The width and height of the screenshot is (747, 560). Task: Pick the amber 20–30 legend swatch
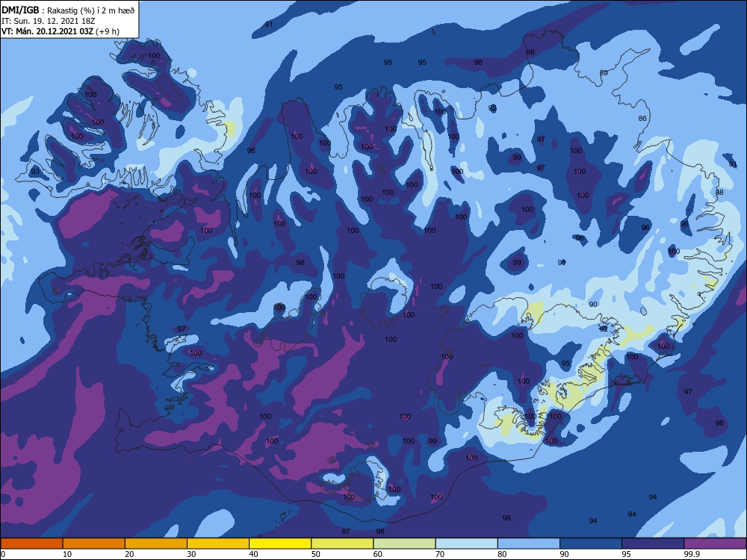click(x=156, y=544)
